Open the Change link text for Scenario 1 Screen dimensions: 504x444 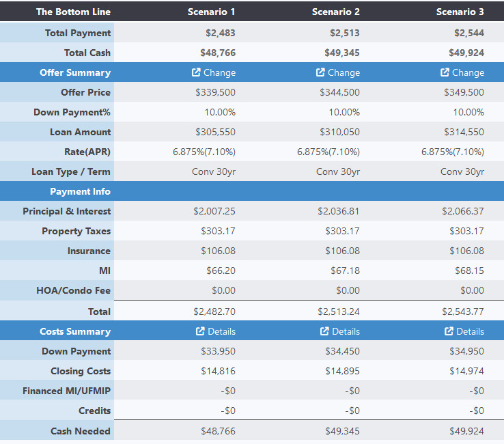pyautogui.click(x=219, y=72)
